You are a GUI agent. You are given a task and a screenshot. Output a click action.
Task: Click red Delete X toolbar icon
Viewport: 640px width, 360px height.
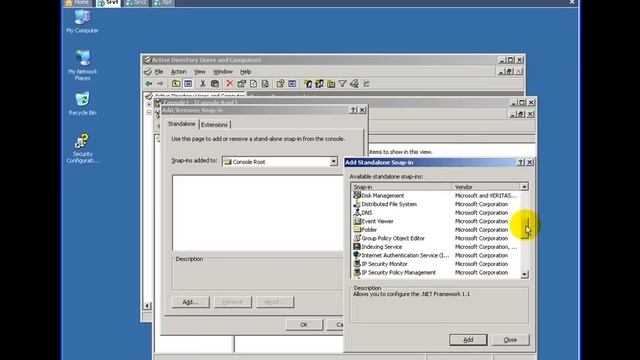click(230, 84)
